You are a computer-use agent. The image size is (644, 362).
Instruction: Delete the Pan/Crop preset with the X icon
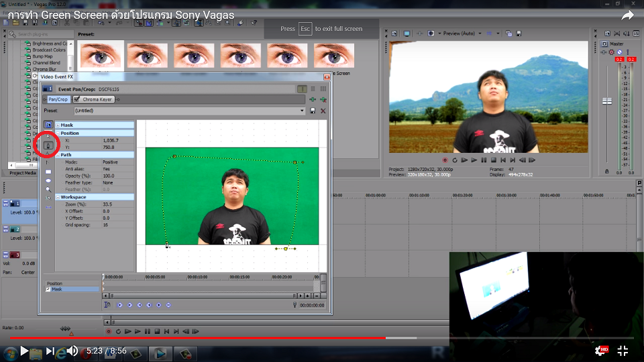(x=323, y=111)
